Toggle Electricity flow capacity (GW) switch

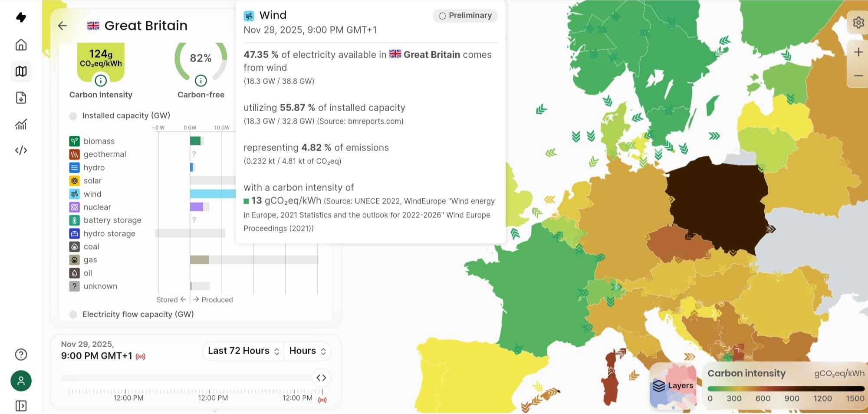tap(73, 315)
